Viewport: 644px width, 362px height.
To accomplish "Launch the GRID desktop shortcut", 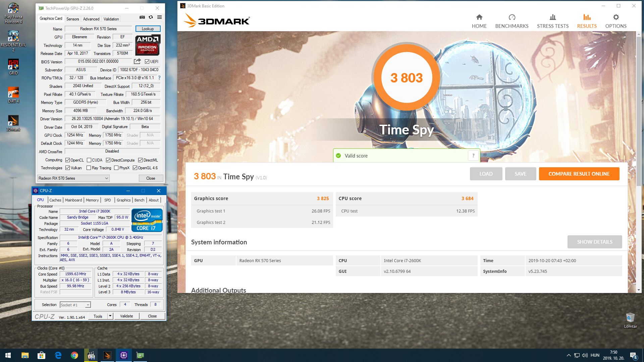I will tap(13, 67).
